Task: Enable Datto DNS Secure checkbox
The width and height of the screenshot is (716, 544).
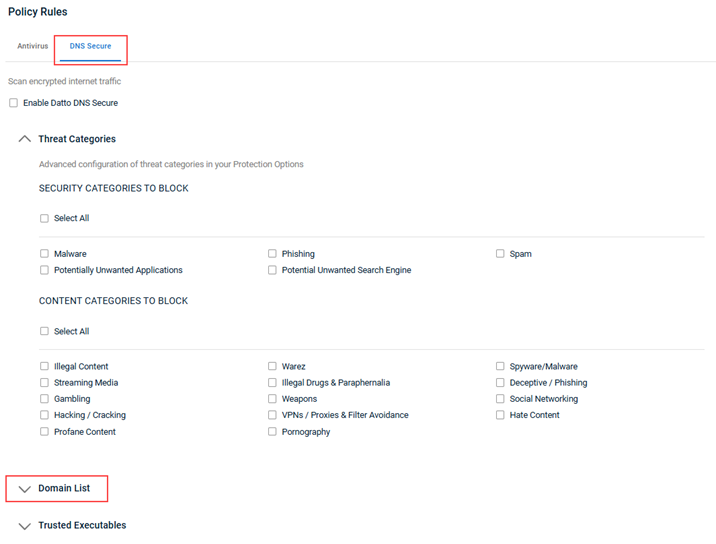Action: point(14,103)
